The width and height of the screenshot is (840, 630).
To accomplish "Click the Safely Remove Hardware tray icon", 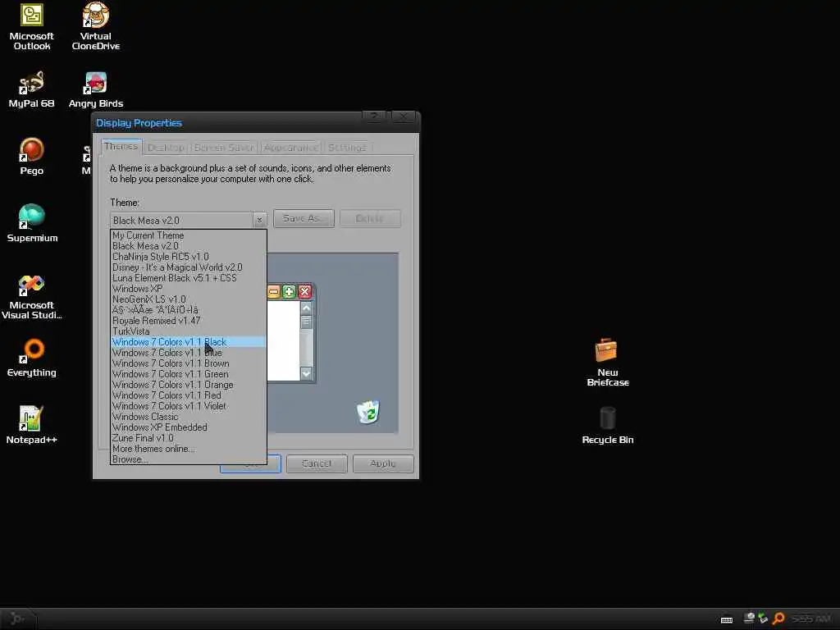I will tap(763, 619).
